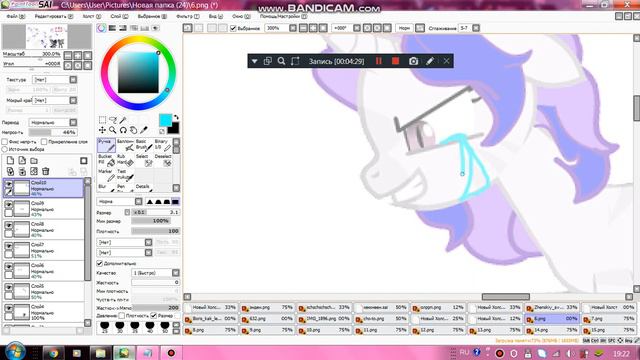640x360 pixels.
Task: Click the Bandicam magnifier search icon
Action: point(281,61)
